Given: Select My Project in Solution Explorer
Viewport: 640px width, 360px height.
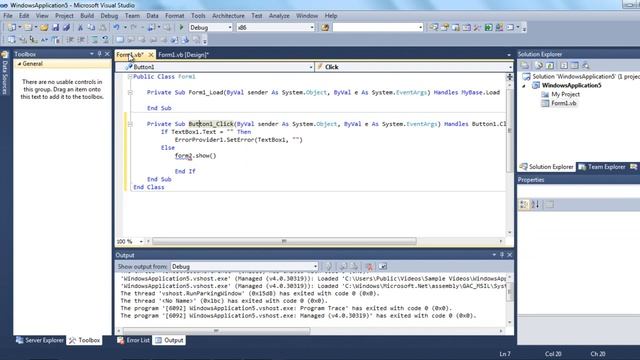Looking at the screenshot, I should click(x=565, y=94).
